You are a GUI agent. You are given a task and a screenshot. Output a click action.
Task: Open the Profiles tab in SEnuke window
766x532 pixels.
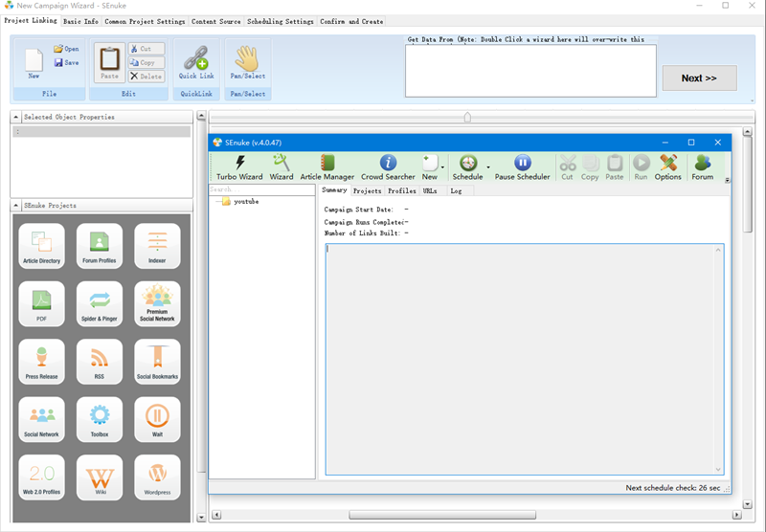[401, 190]
